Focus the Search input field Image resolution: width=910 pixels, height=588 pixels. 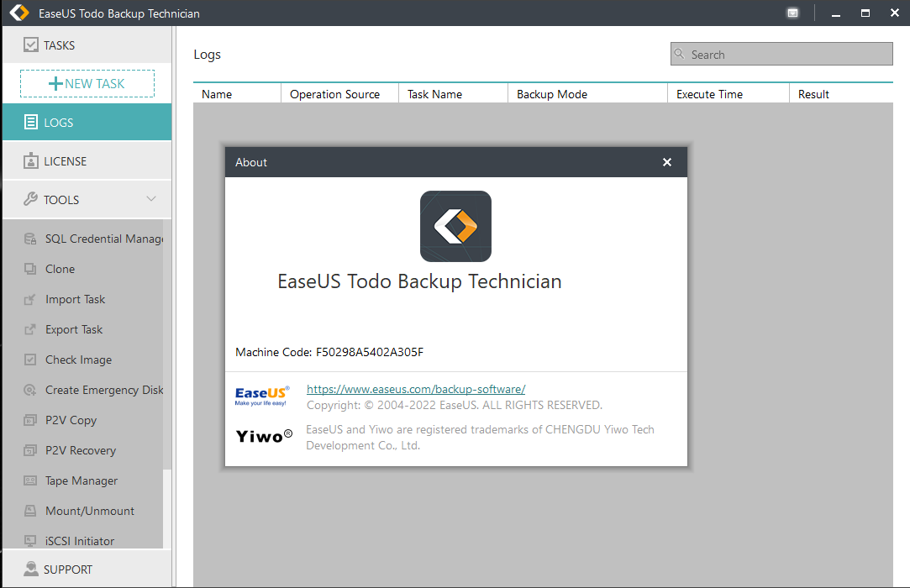pyautogui.click(x=781, y=54)
